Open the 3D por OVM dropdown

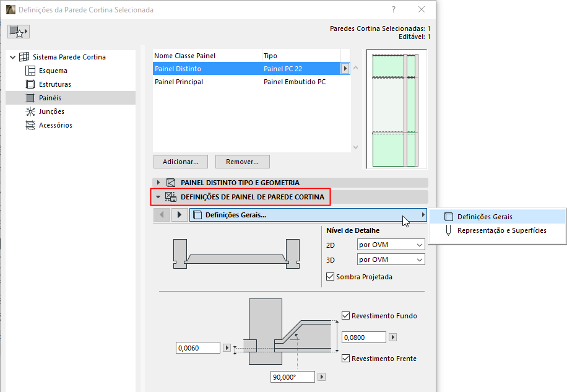click(x=390, y=259)
